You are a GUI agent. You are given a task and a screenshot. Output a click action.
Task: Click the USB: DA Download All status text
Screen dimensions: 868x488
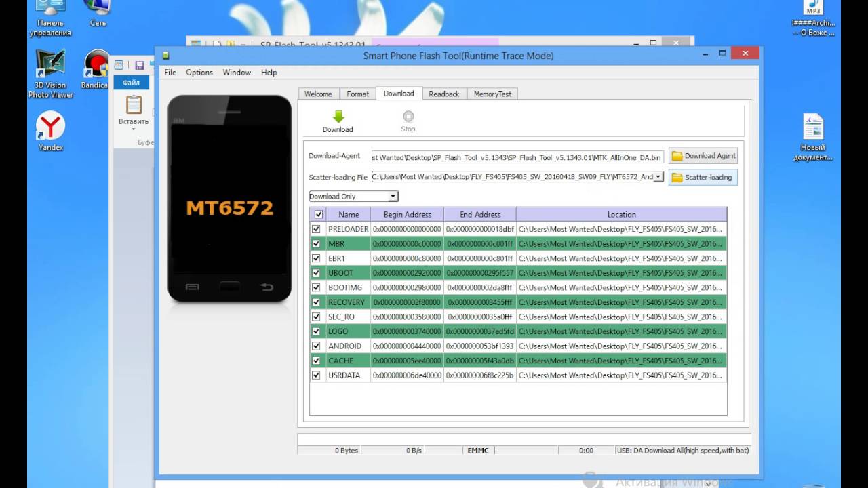683,450
